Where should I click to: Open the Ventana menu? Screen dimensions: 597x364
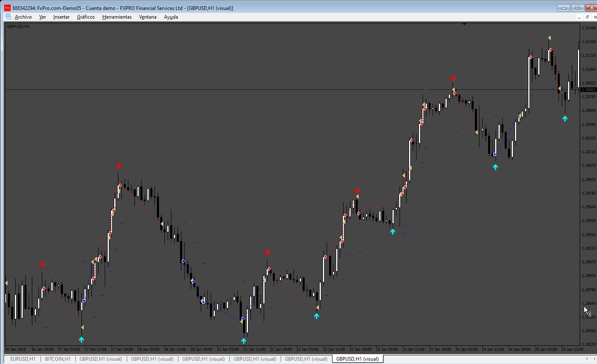tap(148, 17)
